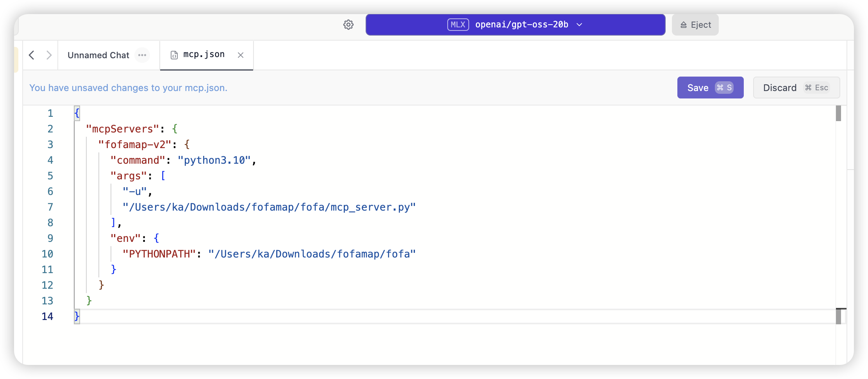868x379 pixels.
Task: Click the file icon on mcp.json tab
Action: (x=174, y=55)
